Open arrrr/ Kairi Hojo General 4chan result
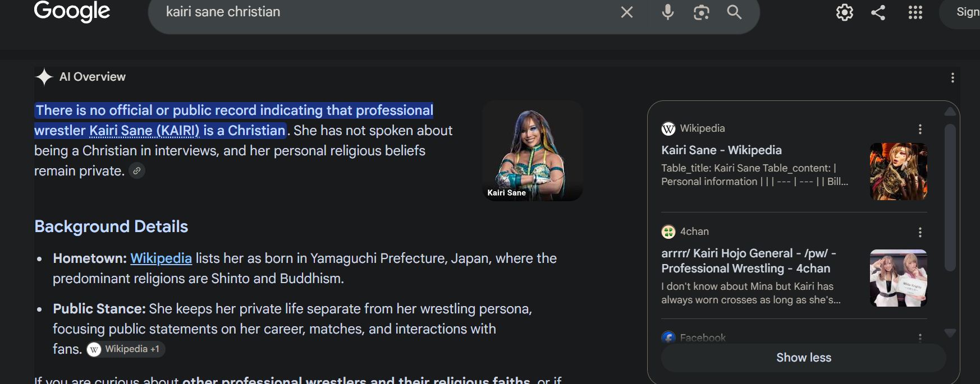980x384 pixels. click(x=749, y=261)
